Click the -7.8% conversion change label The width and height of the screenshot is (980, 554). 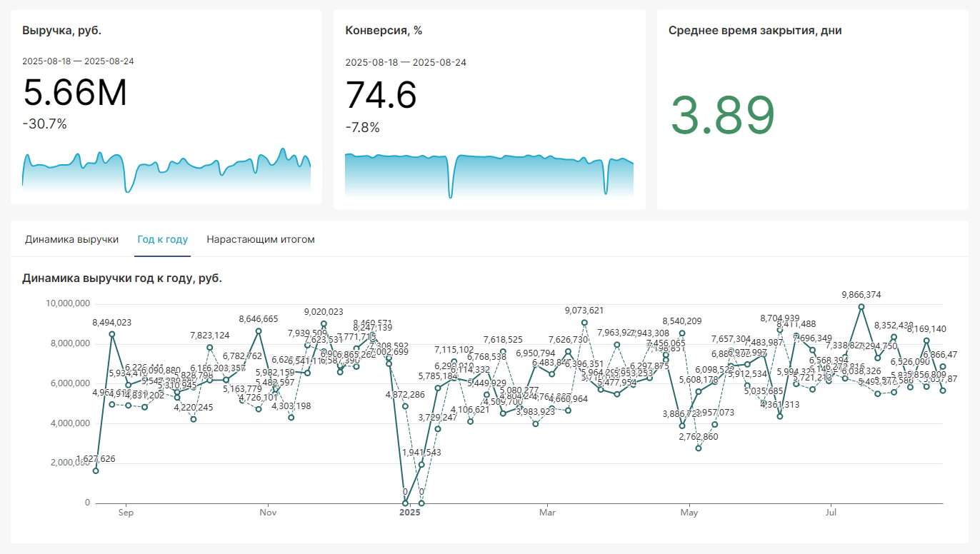[x=362, y=128]
